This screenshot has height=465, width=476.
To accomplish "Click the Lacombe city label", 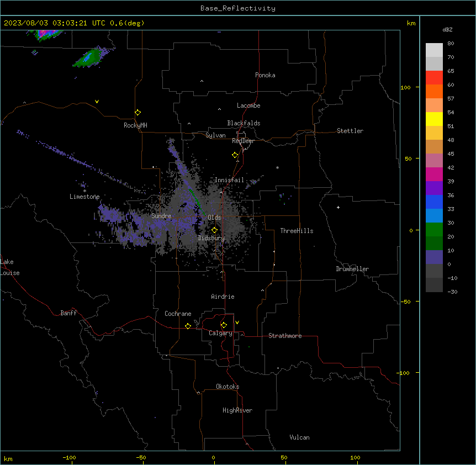I will 248,105.
